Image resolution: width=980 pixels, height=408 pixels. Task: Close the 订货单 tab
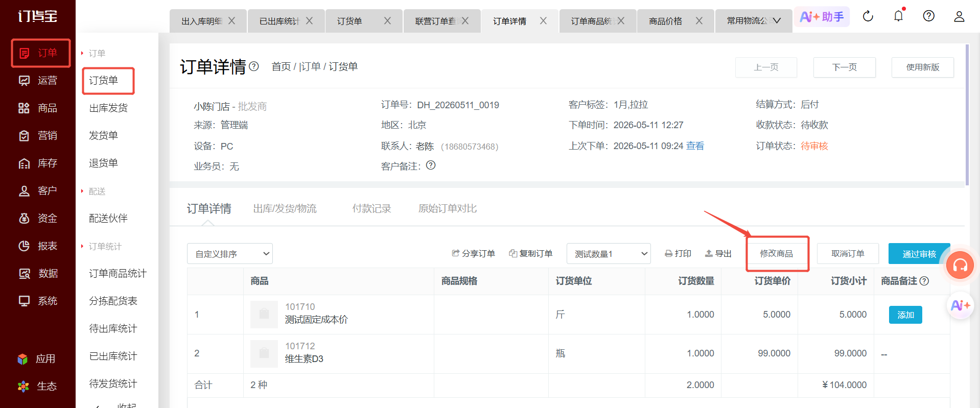(387, 21)
